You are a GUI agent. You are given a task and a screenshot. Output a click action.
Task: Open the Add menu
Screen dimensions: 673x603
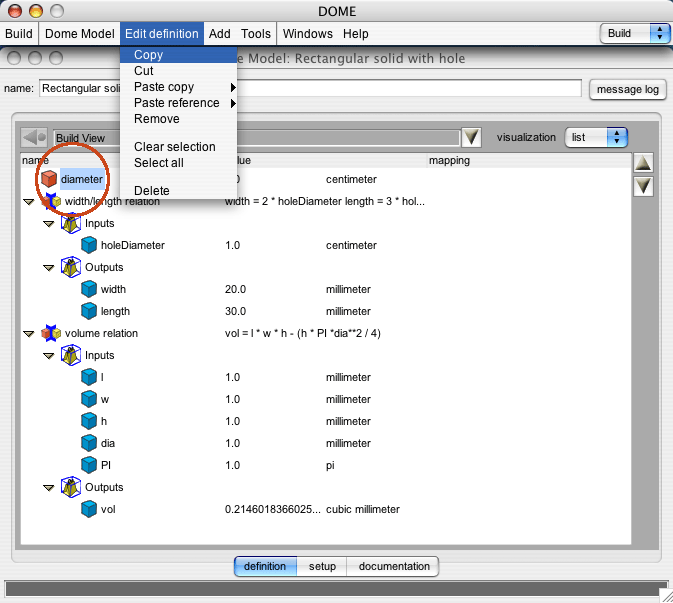220,33
